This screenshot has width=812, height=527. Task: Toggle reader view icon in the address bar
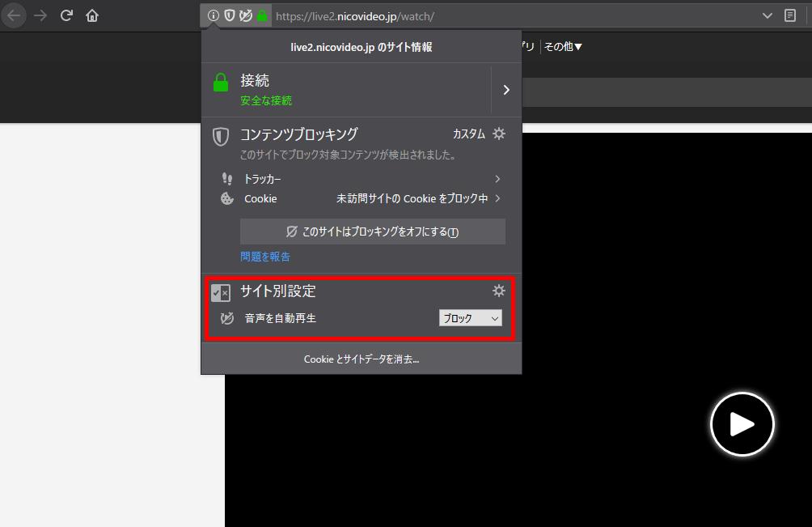789,16
